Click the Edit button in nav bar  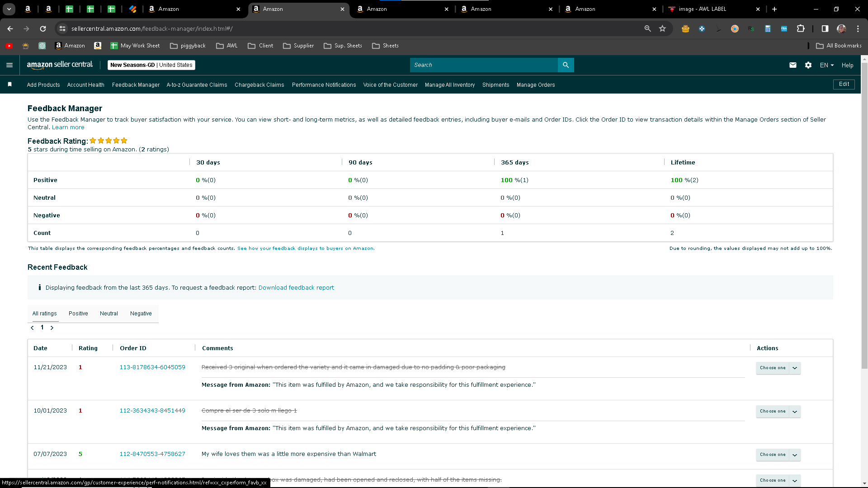tap(844, 84)
